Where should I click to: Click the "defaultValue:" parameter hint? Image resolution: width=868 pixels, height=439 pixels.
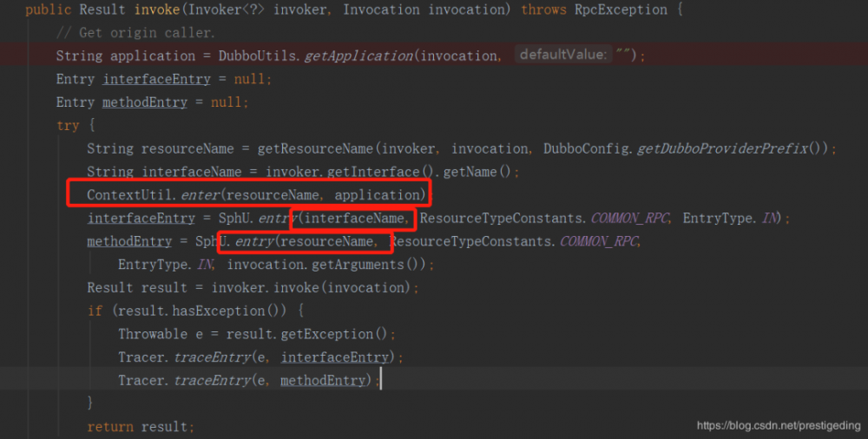(563, 55)
